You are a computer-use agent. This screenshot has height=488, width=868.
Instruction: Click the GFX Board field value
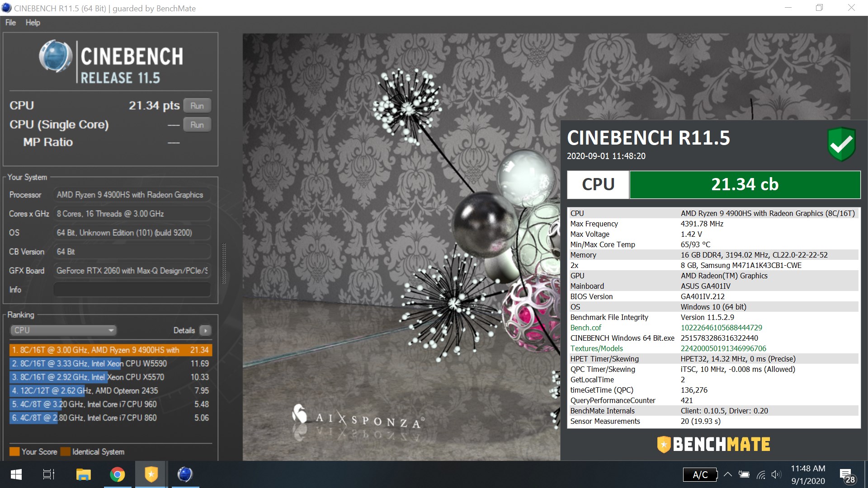(132, 271)
